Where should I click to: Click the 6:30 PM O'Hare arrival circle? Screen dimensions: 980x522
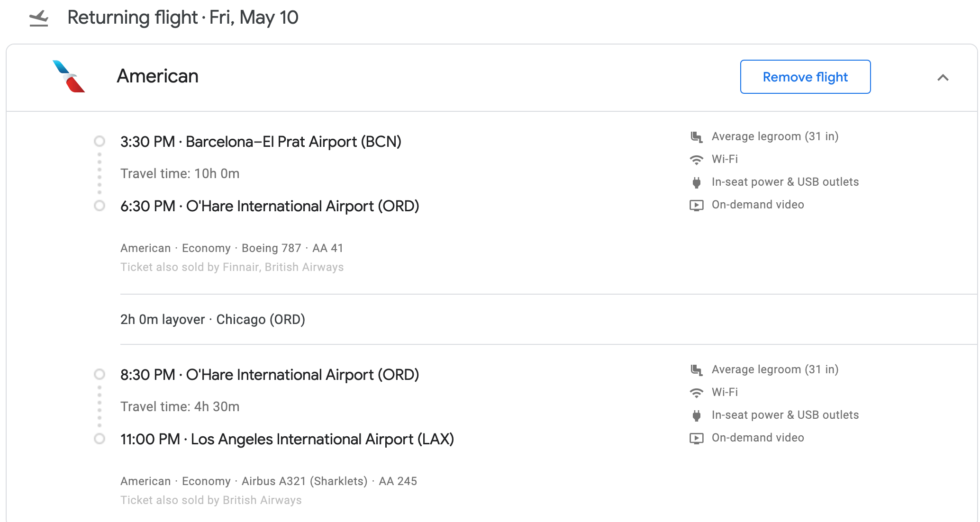click(100, 206)
